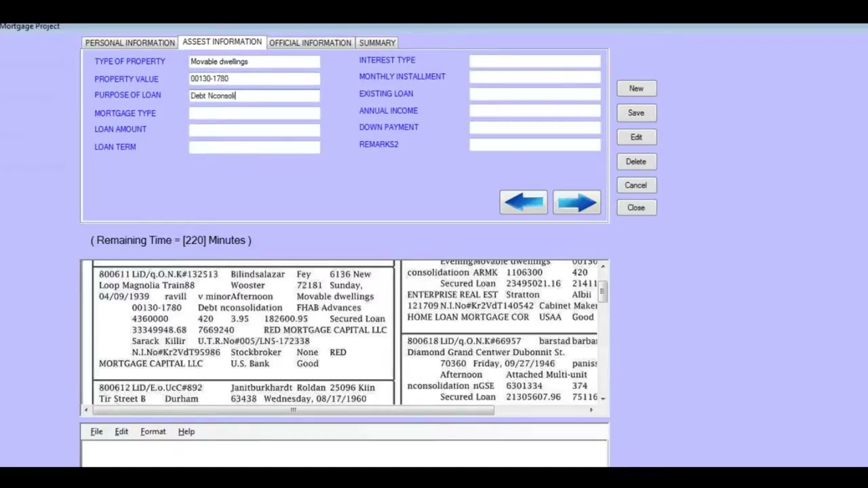Open the Format menu
Screen dimensions: 868x488
tap(153, 432)
